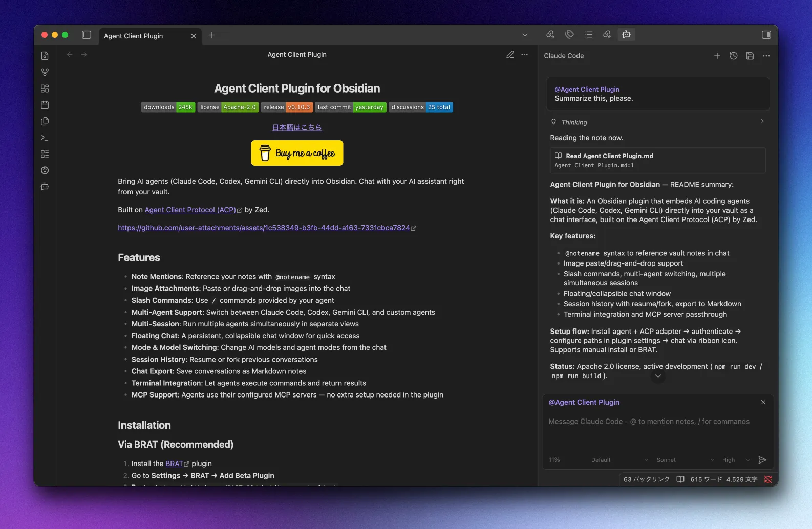Screen dimensions: 812x529
Task: Open the canvas grid icon in ribbon
Action: (45, 89)
